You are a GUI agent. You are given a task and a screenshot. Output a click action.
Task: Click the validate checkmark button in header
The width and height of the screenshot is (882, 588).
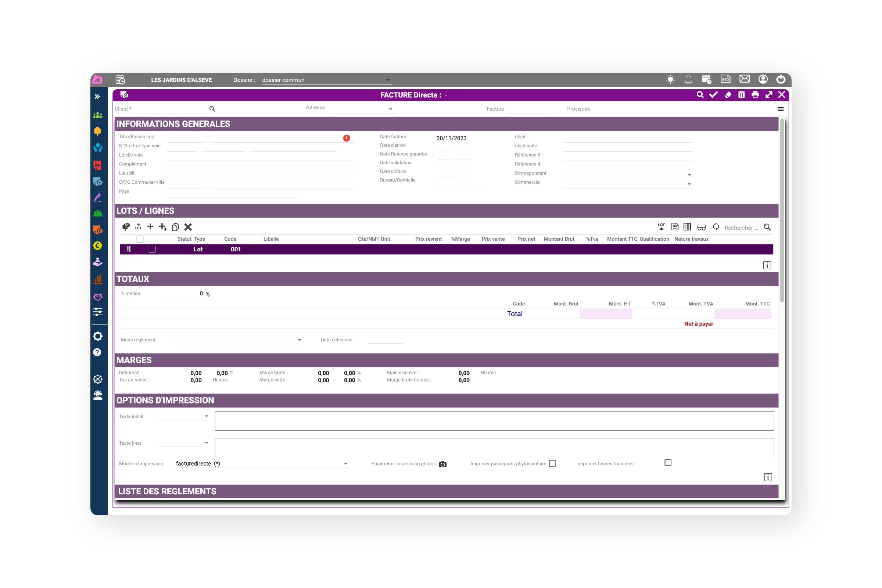click(713, 95)
